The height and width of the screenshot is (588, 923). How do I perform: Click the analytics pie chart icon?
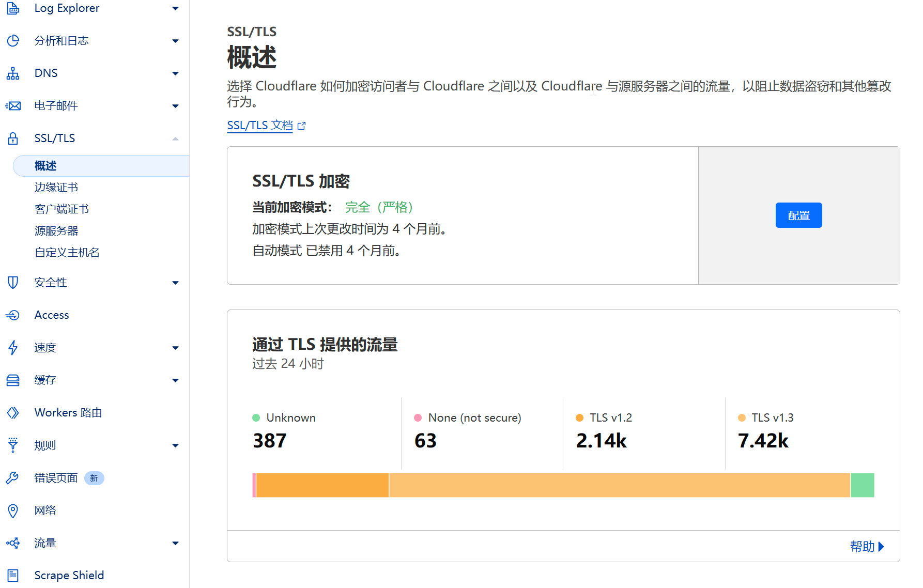(13, 41)
